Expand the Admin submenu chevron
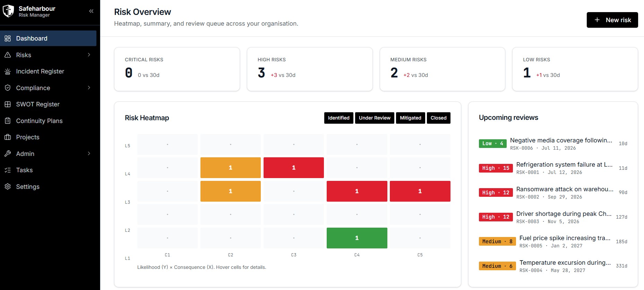Viewport: 644px width, 290px height. (x=89, y=153)
